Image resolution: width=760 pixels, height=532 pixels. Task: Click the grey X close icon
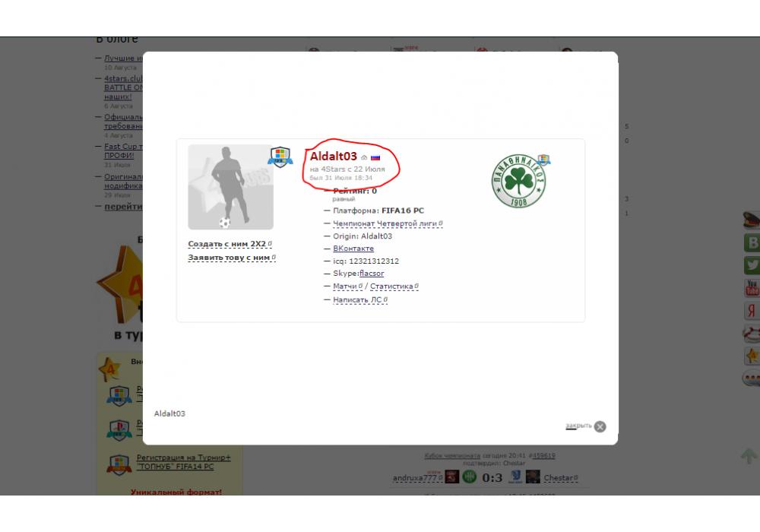pyautogui.click(x=600, y=426)
